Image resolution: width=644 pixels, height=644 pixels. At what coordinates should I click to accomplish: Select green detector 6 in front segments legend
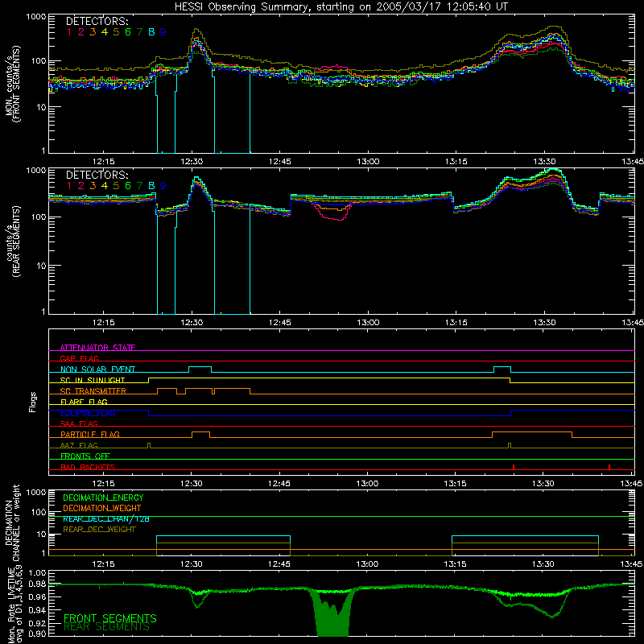pyautogui.click(x=128, y=32)
